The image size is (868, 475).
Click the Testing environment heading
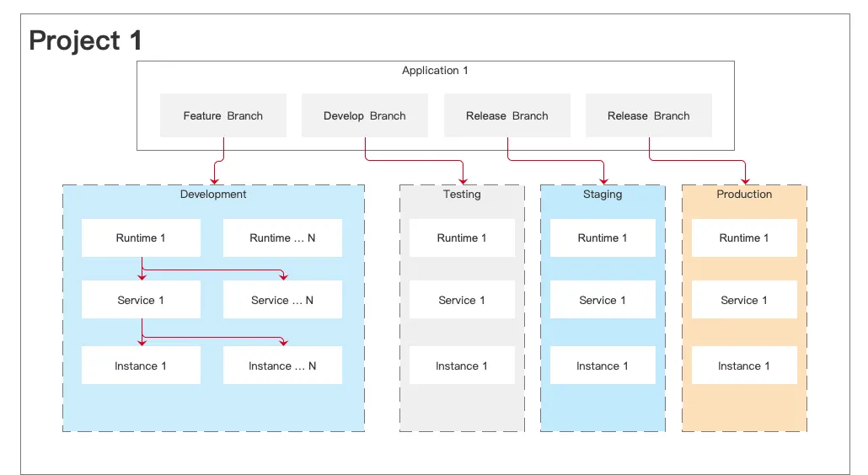pyautogui.click(x=462, y=195)
